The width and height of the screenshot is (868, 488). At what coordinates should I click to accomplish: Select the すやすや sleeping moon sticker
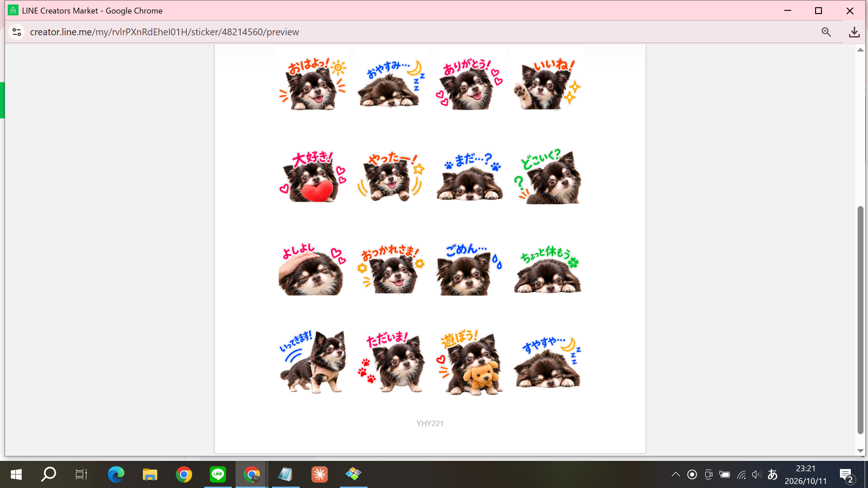pos(547,362)
